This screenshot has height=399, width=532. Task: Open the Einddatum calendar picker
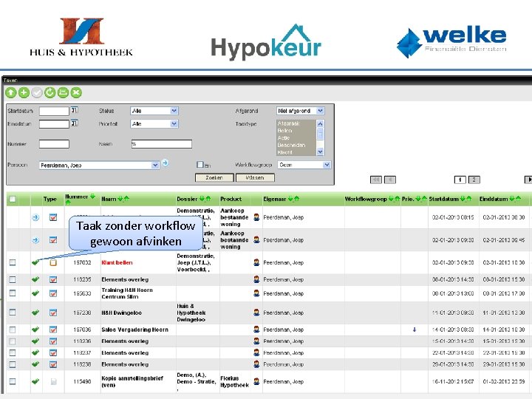pos(75,123)
